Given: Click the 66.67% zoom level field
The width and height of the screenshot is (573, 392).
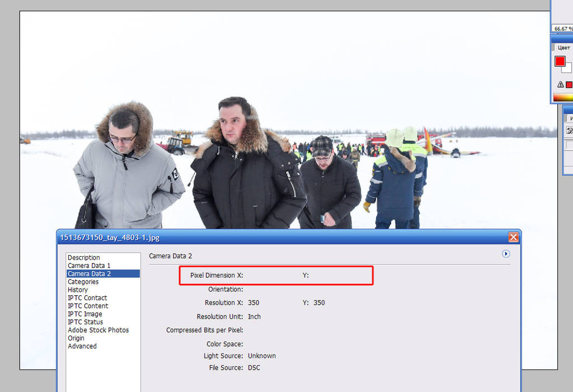Looking at the screenshot, I should [562, 29].
